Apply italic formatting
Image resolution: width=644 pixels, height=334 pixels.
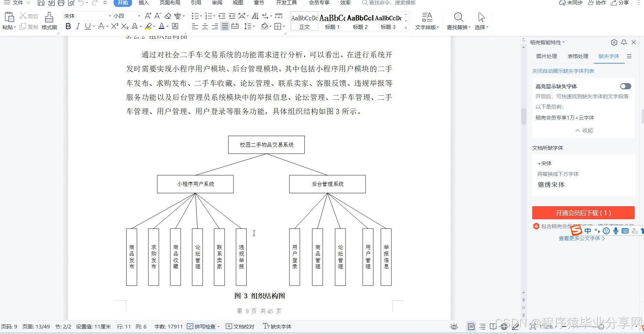click(x=78, y=26)
